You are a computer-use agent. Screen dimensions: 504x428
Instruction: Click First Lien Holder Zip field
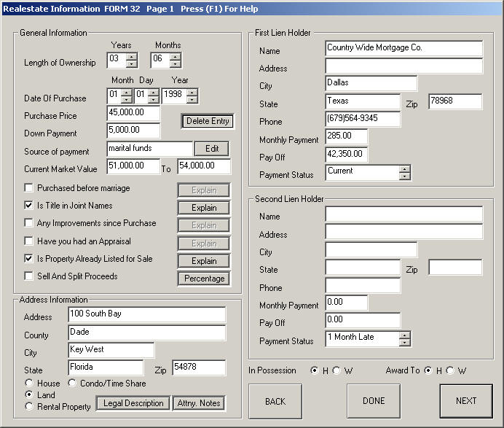pyautogui.click(x=455, y=101)
